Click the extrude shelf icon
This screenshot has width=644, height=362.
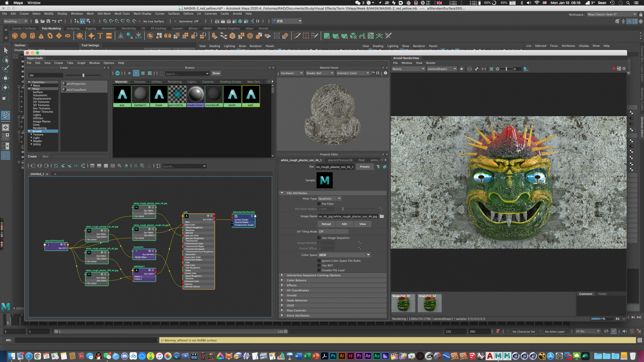(214, 36)
